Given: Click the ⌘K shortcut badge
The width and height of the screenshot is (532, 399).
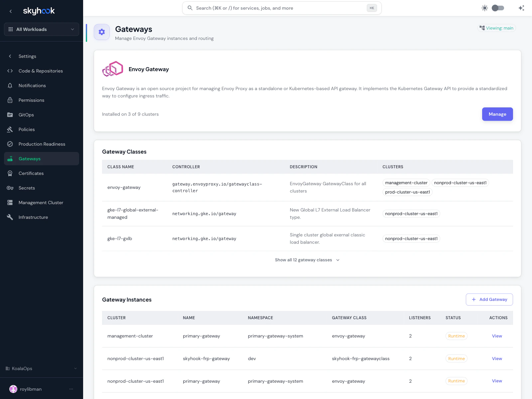Looking at the screenshot, I should [372, 8].
